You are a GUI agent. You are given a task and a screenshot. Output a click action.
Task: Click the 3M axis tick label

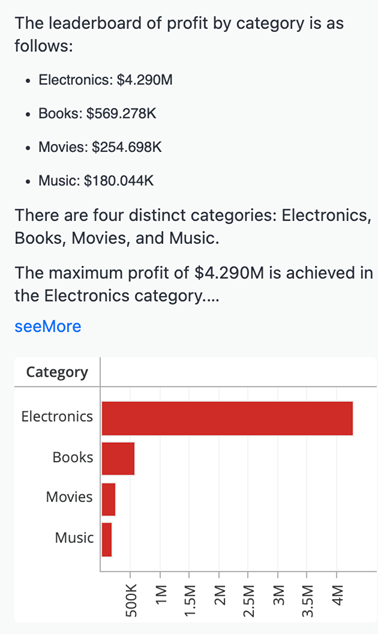click(x=279, y=595)
